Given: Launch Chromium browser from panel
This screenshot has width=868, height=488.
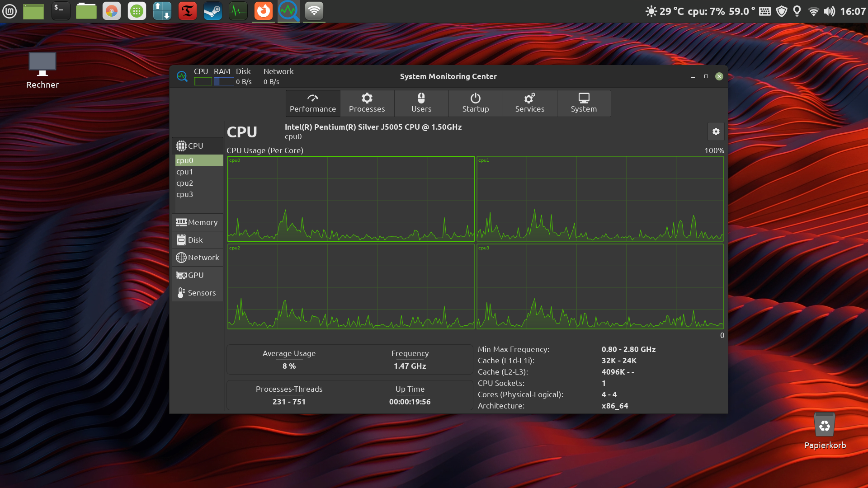Looking at the screenshot, I should 111,11.
